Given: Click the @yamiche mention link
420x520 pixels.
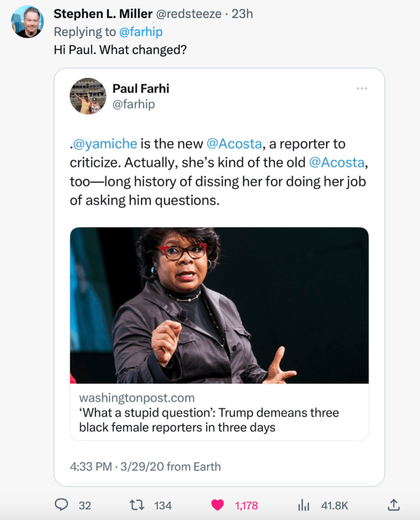Looking at the screenshot, I should [x=105, y=143].
